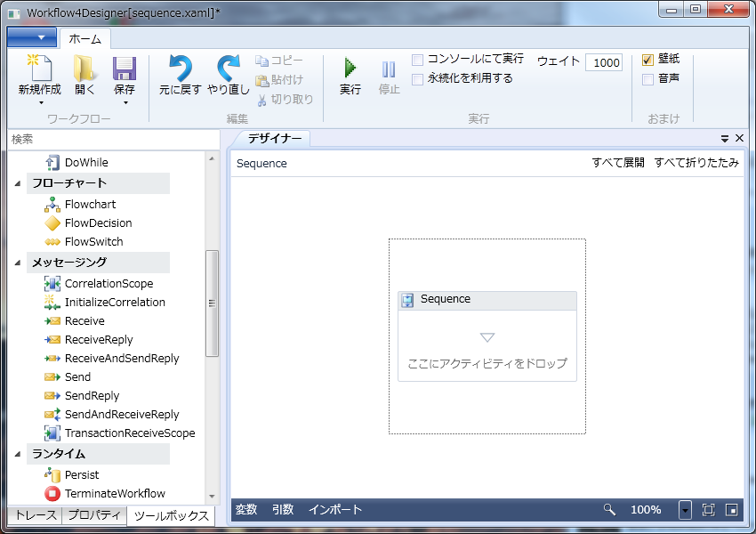Uncheck the 壁紙 checkbox
This screenshot has width=756, height=534.
(648, 60)
